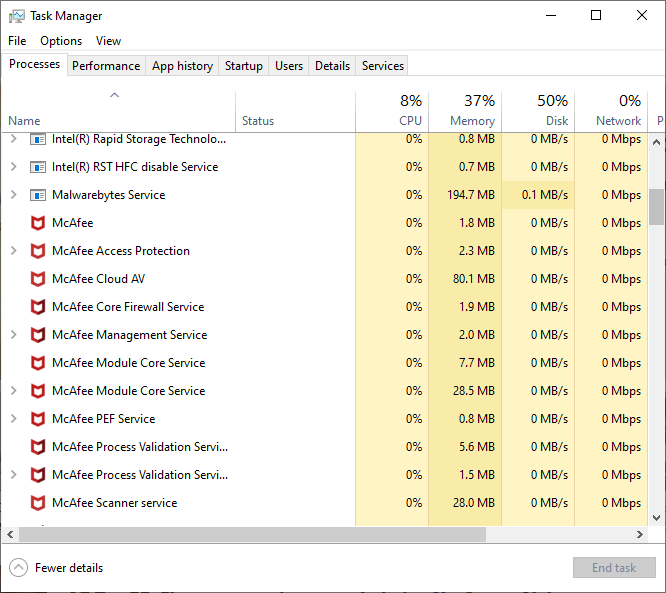Click the horizontal scrollbar right arrow
The width and height of the screenshot is (666, 593).
click(x=640, y=534)
